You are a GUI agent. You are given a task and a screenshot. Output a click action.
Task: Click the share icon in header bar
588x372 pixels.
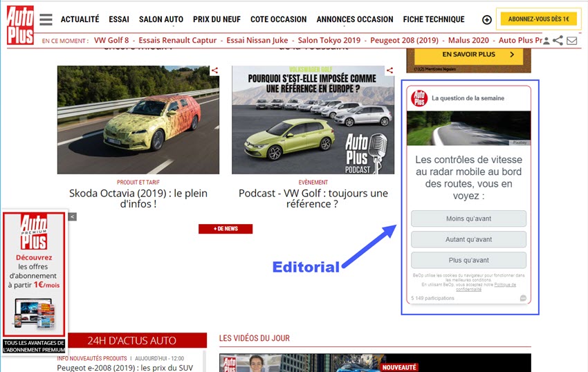click(558, 41)
